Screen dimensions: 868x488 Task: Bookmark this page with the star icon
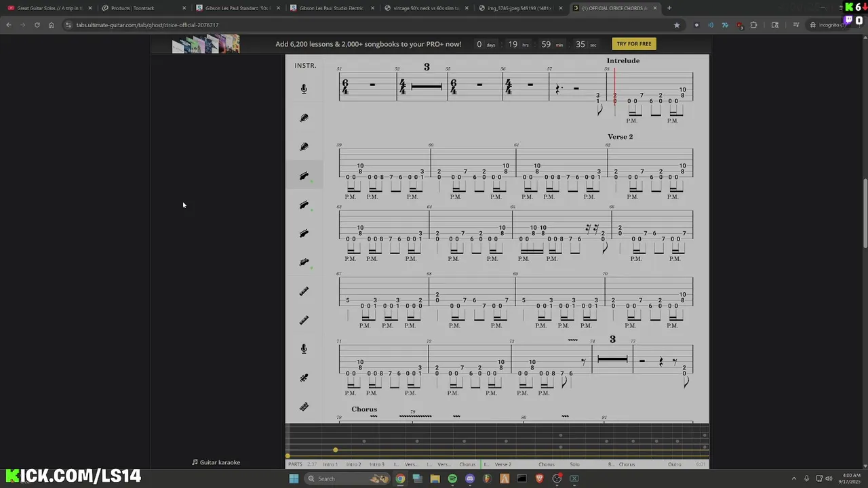[x=677, y=25]
